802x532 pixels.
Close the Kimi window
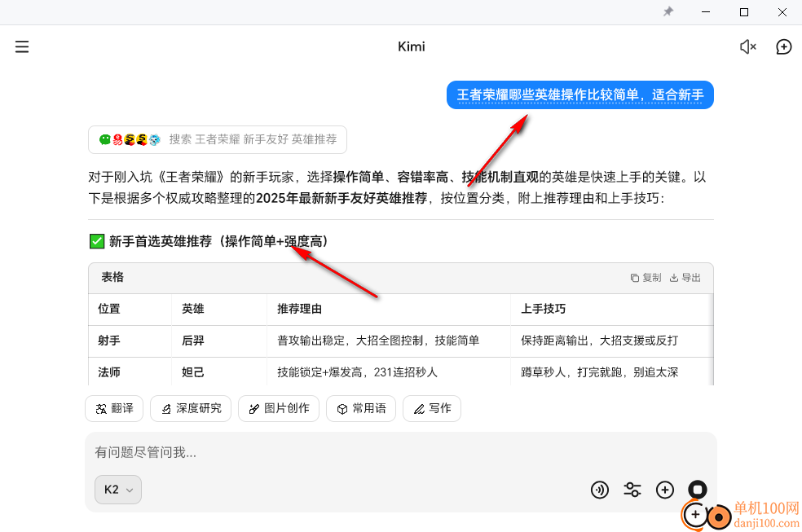(782, 11)
